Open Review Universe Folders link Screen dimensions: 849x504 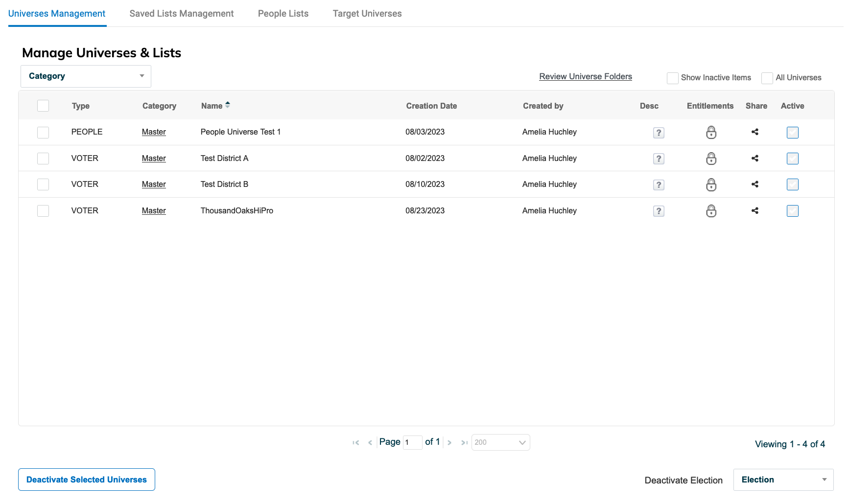tap(586, 76)
